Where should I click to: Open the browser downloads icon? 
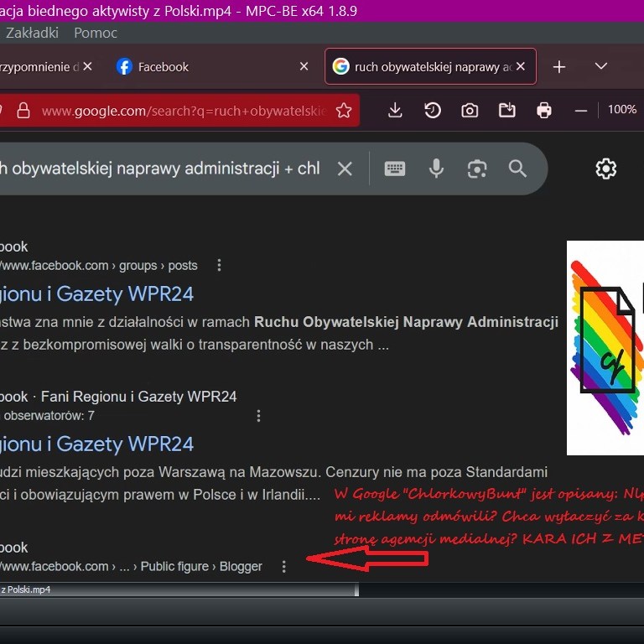[x=396, y=110]
